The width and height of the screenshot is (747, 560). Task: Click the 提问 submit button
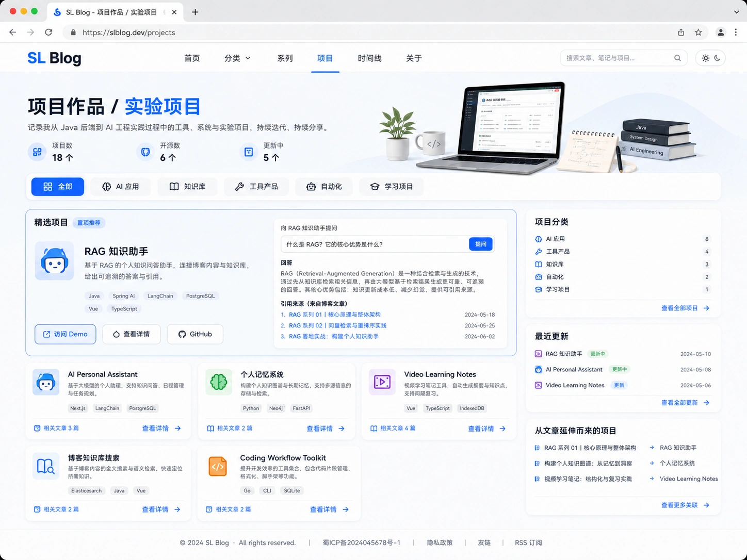tap(481, 244)
